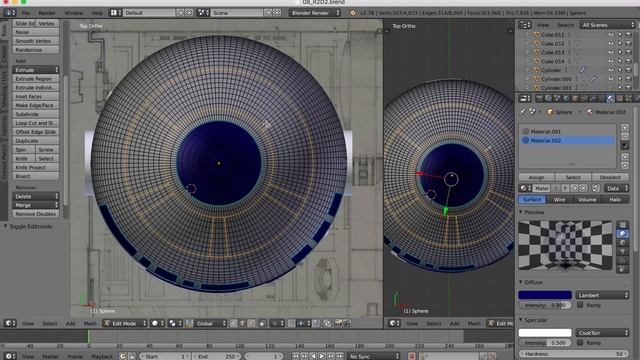Switch to the Wire material type tab
This screenshot has height=360, width=640.
[x=559, y=199]
